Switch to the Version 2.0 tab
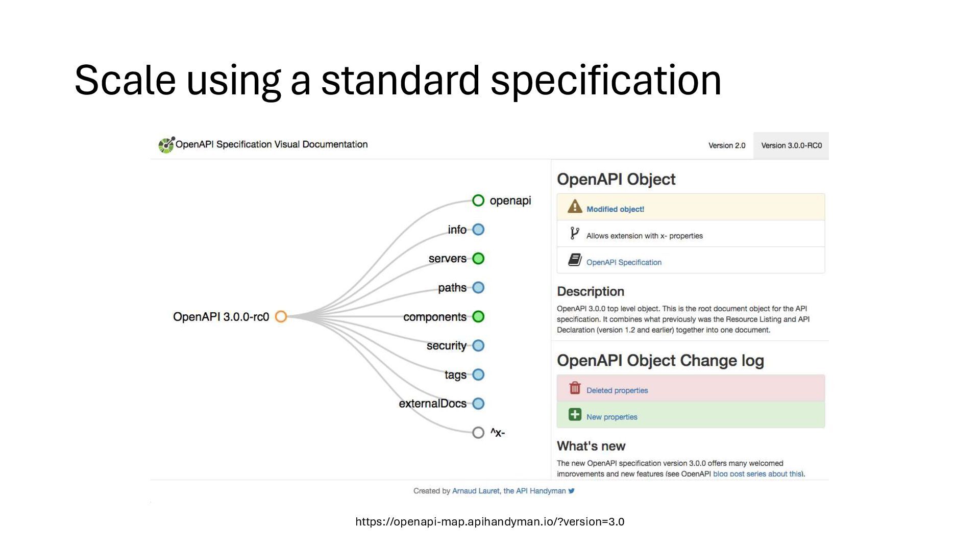 click(x=727, y=145)
